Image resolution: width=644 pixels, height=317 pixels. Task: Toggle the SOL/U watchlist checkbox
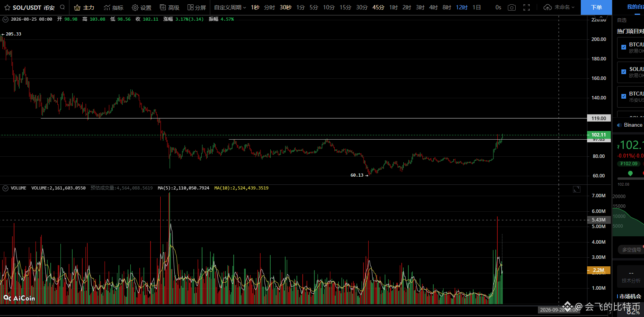(623, 72)
